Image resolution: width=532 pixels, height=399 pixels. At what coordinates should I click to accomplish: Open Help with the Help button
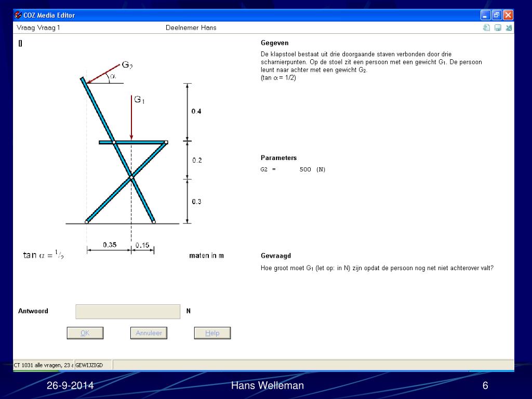coord(212,333)
